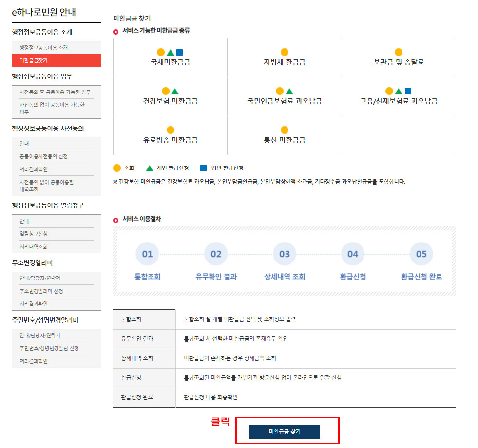Image resolution: width=478 pixels, height=448 pixels.
Task: Click the e하나로민원 안내 sidebar title
Action: point(43,12)
